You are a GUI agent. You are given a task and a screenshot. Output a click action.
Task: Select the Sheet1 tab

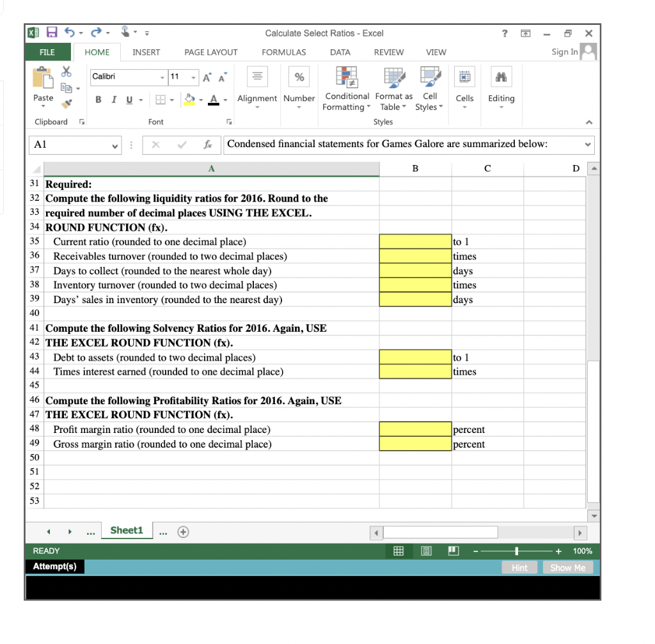127,530
